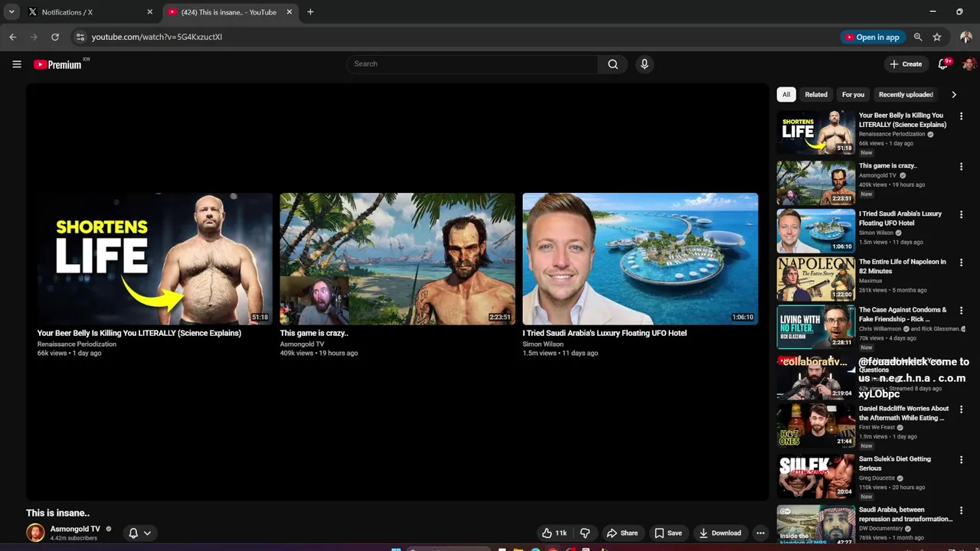Open the YouTube hamburger guide menu

(17, 64)
